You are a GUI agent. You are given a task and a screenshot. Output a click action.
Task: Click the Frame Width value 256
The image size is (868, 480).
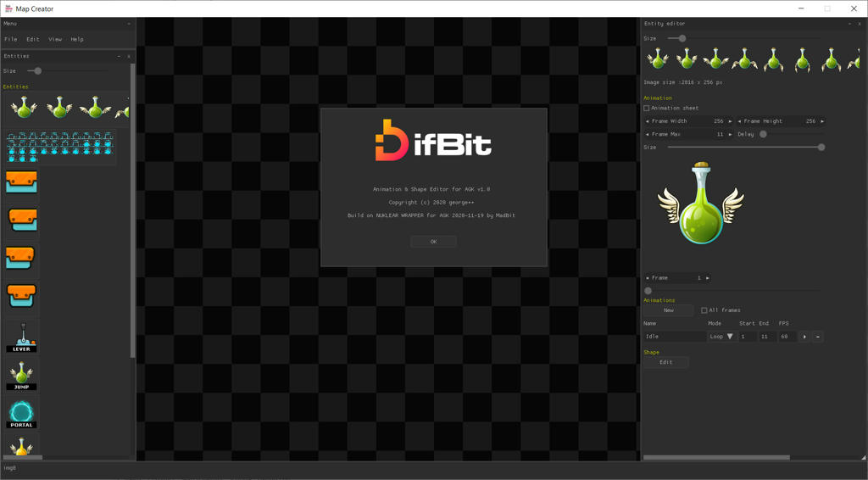719,121
